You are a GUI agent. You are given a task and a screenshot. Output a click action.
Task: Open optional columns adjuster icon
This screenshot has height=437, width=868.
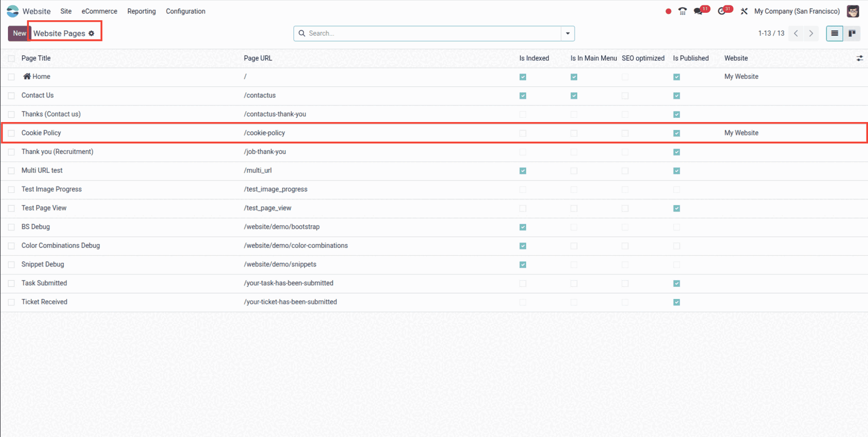(x=859, y=59)
